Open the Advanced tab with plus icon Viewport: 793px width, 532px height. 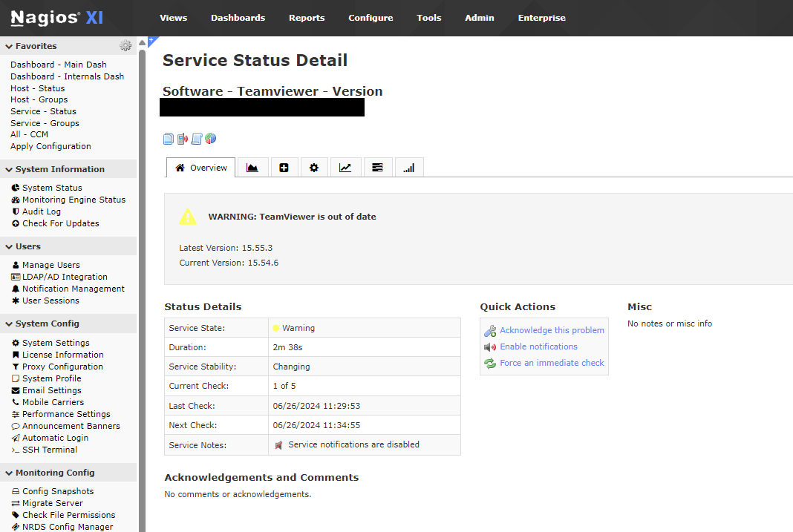[x=284, y=168]
